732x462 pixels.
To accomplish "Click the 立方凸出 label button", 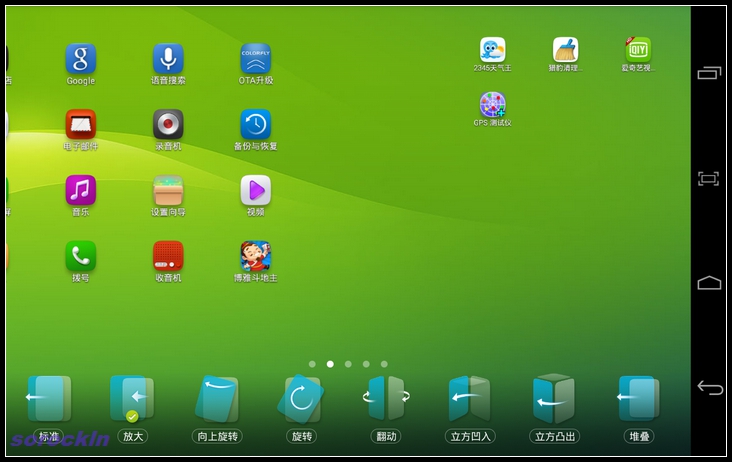I will (x=555, y=436).
